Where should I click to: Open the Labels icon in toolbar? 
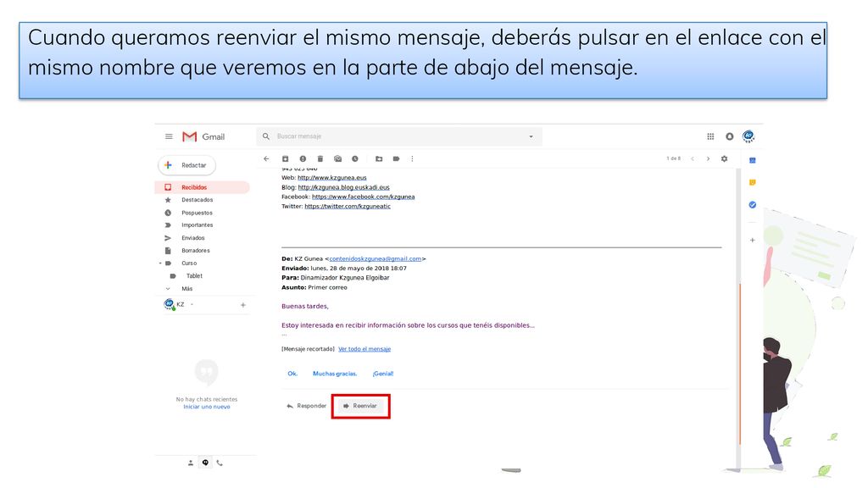tap(397, 158)
